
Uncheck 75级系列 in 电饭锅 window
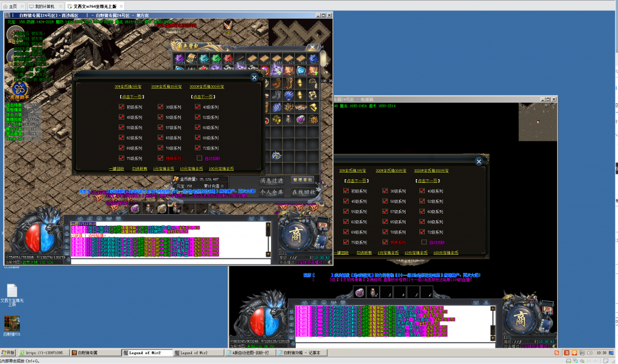click(346, 241)
